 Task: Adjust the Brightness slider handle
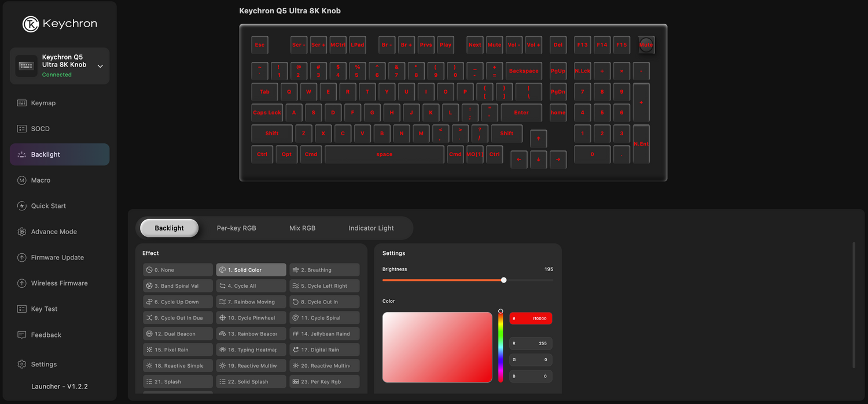503,280
